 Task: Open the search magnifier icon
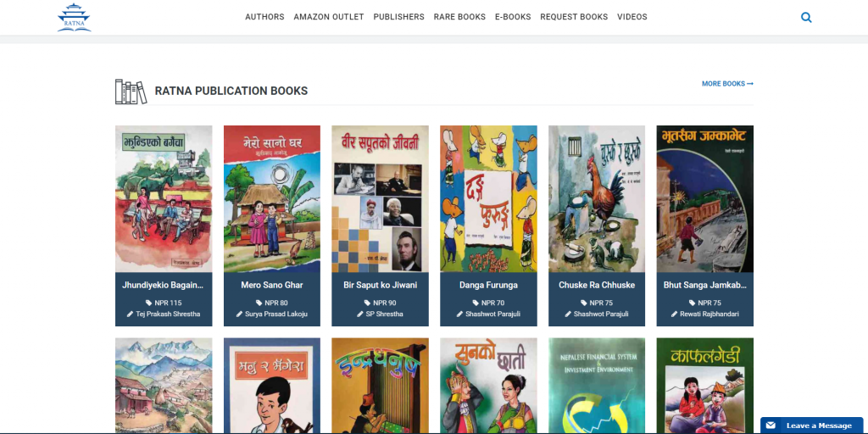pos(806,17)
